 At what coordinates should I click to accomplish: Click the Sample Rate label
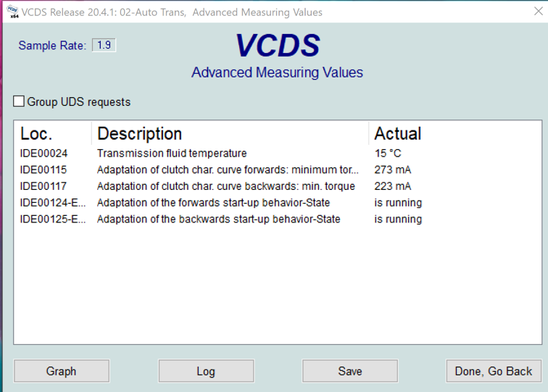pos(52,46)
